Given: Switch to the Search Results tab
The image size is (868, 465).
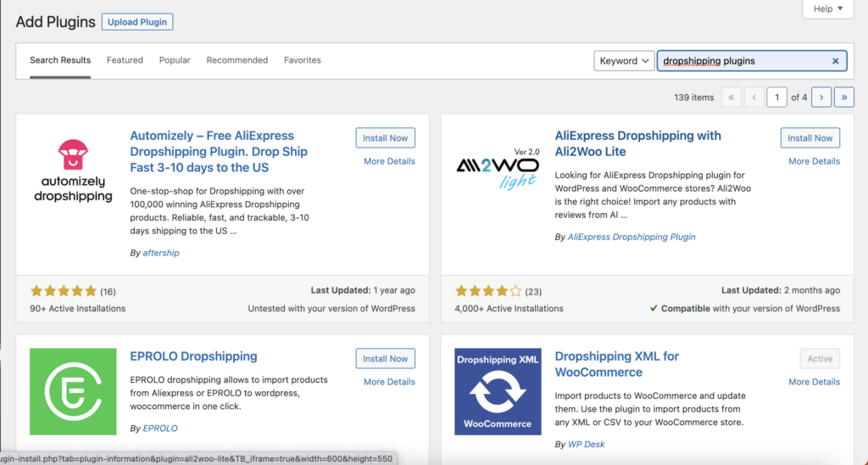Looking at the screenshot, I should 60,60.
